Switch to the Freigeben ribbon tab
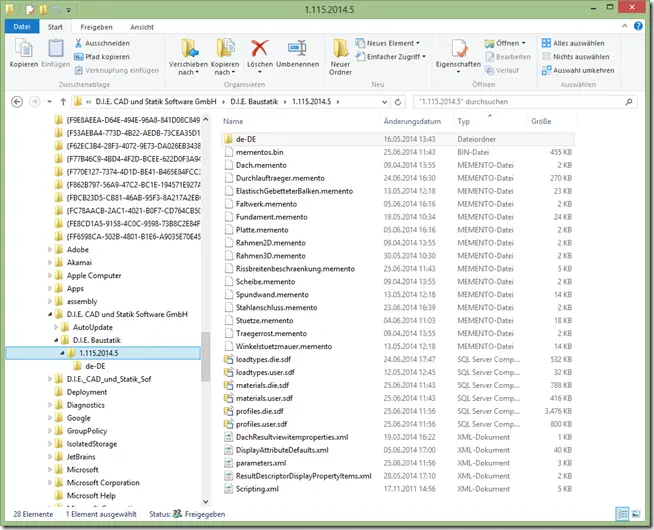This screenshot has height=530, width=654. tap(96, 27)
